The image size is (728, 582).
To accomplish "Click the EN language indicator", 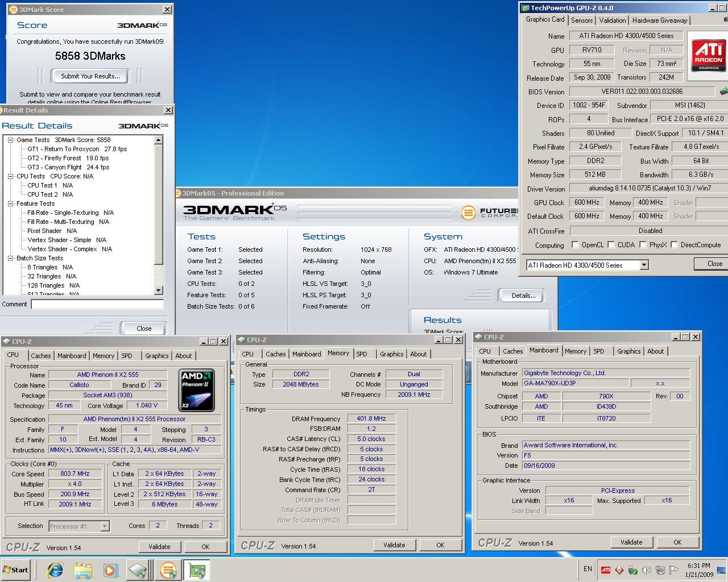I will 588,569.
